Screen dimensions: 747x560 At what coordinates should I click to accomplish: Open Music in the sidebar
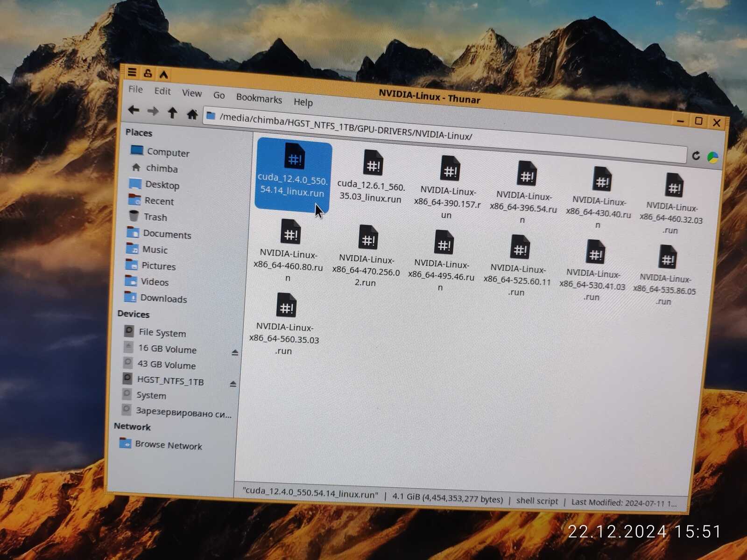(147, 249)
